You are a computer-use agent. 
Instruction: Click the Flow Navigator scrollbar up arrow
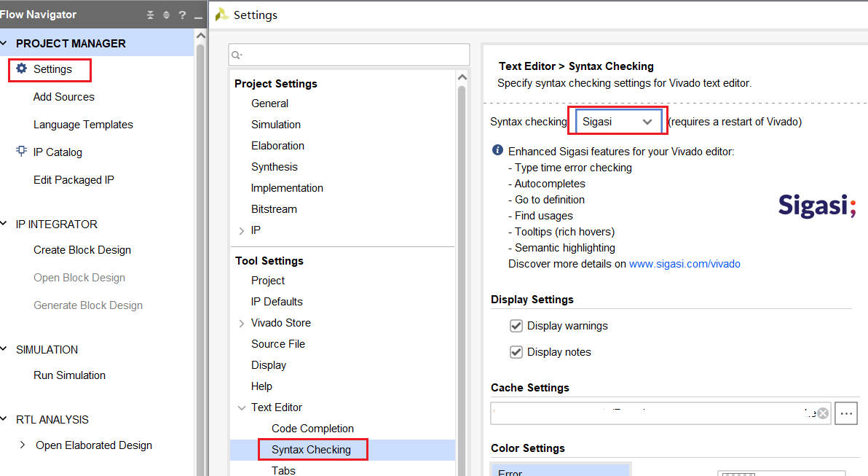[200, 36]
